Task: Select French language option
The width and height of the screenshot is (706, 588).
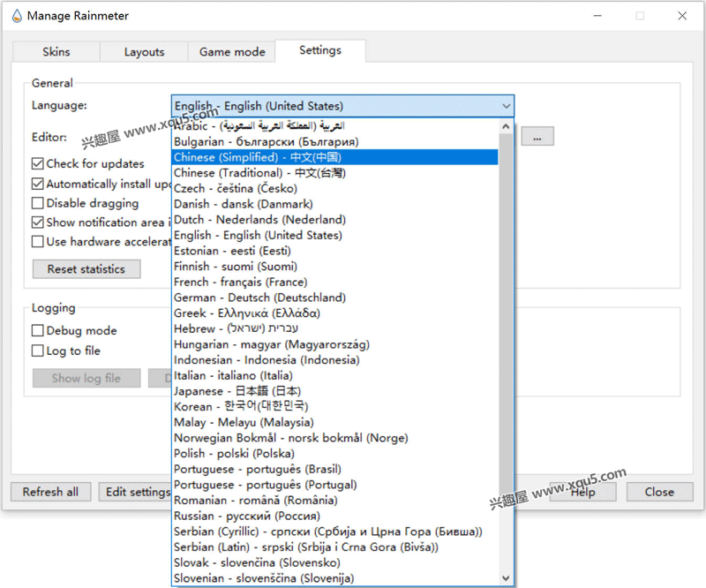Action: (335, 282)
